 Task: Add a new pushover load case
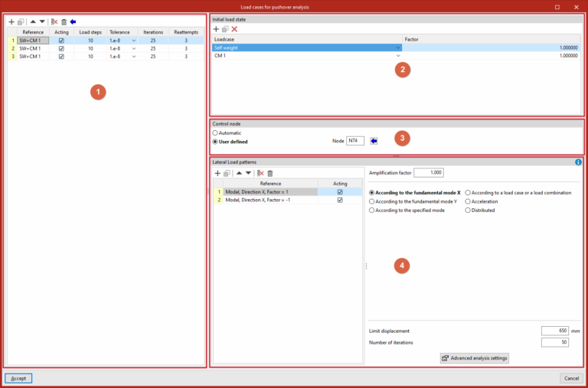pyautogui.click(x=11, y=22)
